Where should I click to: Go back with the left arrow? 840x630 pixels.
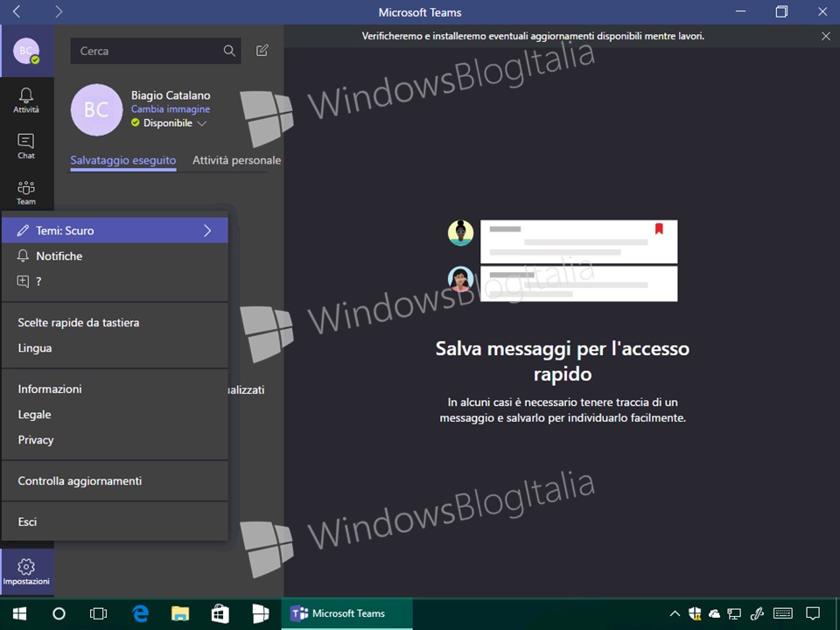point(17,11)
